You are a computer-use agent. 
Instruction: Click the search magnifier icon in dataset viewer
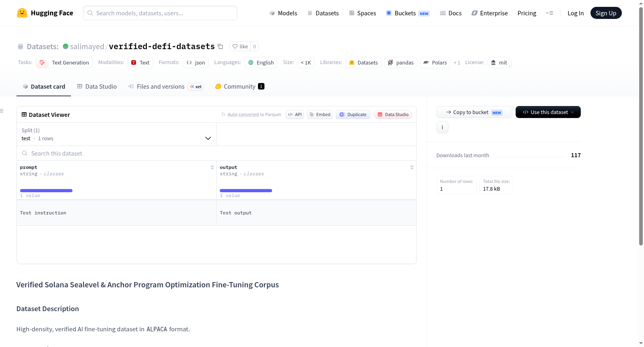25,153
